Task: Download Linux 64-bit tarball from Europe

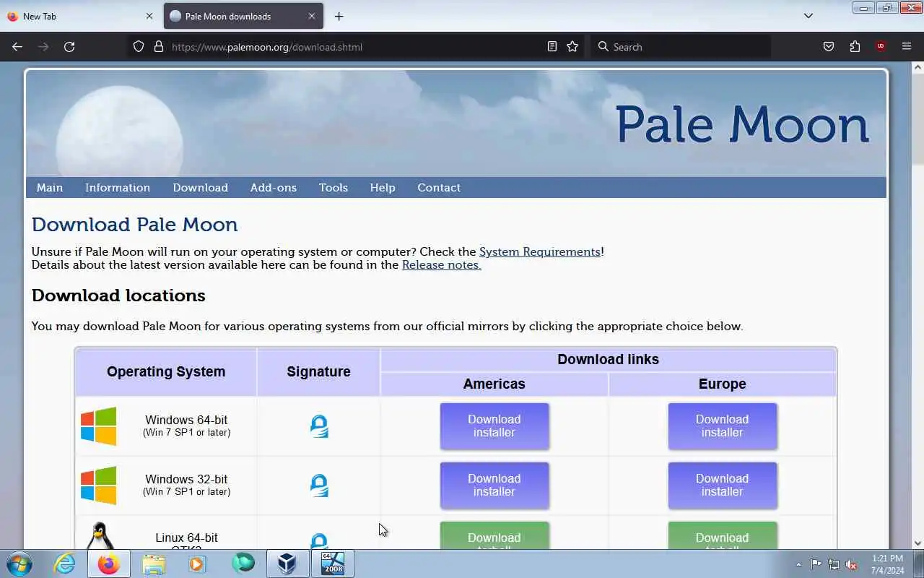Action: pyautogui.click(x=723, y=536)
